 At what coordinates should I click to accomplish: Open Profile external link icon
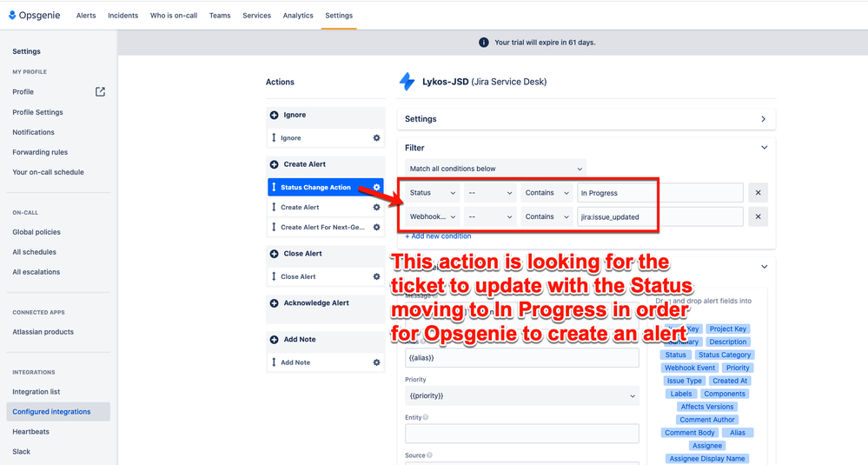point(100,92)
